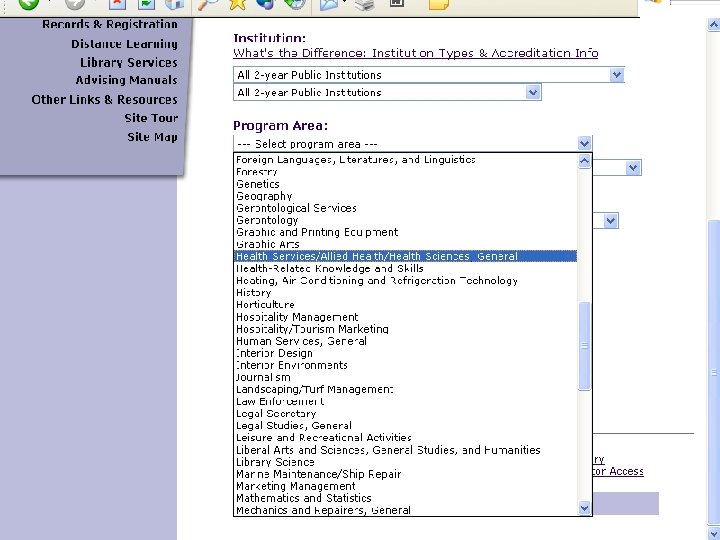
Task: Click the program list scrollbar thumb
Action: coord(584,346)
